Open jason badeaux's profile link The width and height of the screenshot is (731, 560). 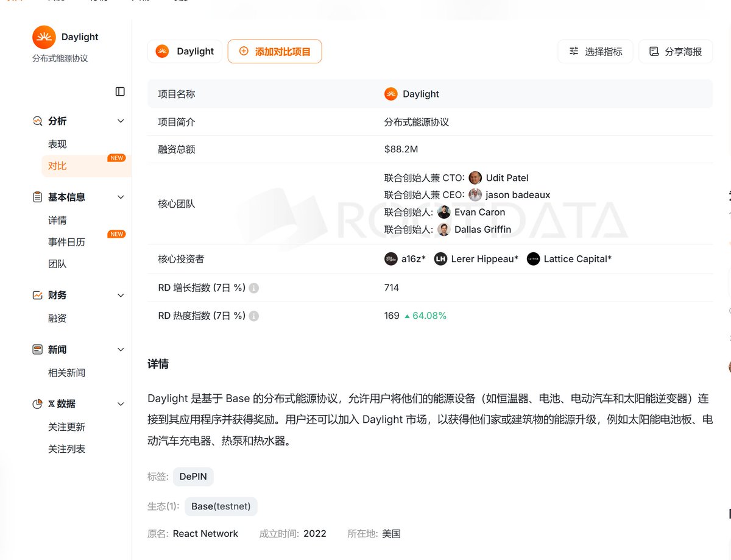[x=518, y=195]
